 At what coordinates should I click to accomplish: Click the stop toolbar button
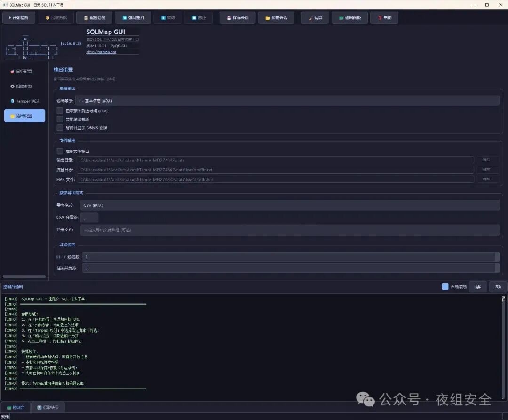pyautogui.click(x=198, y=17)
